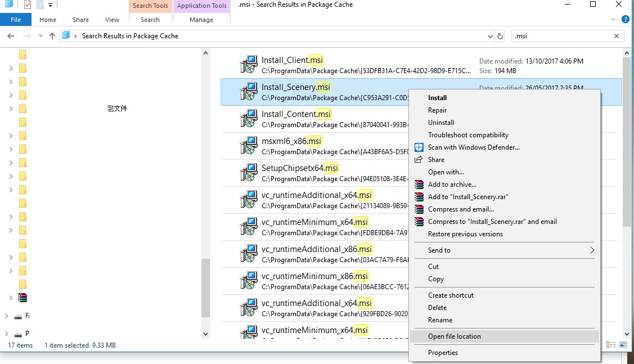Click the WinRAR archive icon in navigation pane

23,298
